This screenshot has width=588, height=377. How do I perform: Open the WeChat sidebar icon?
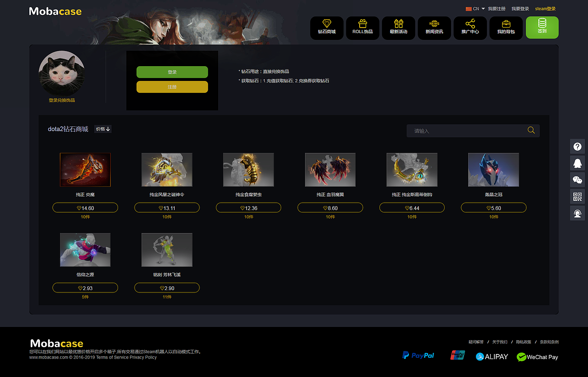pos(577,180)
